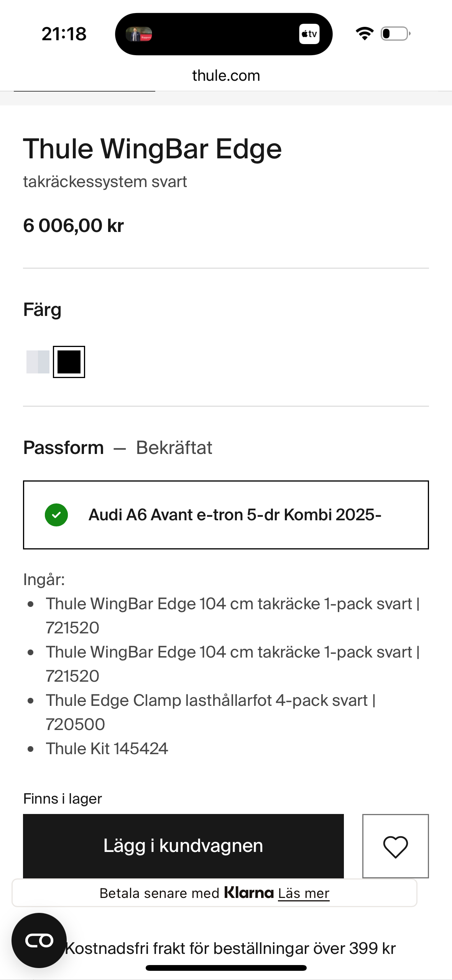
Task: Tap the clock showing 21:18
Action: [64, 34]
